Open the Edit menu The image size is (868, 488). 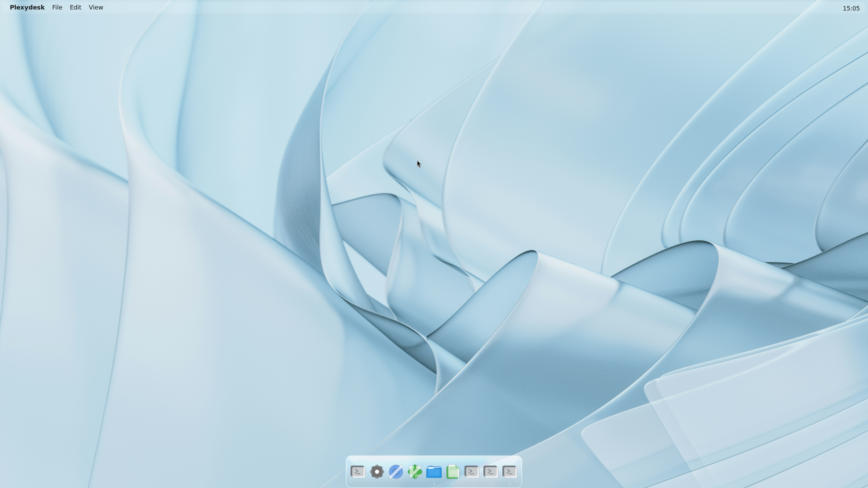75,7
